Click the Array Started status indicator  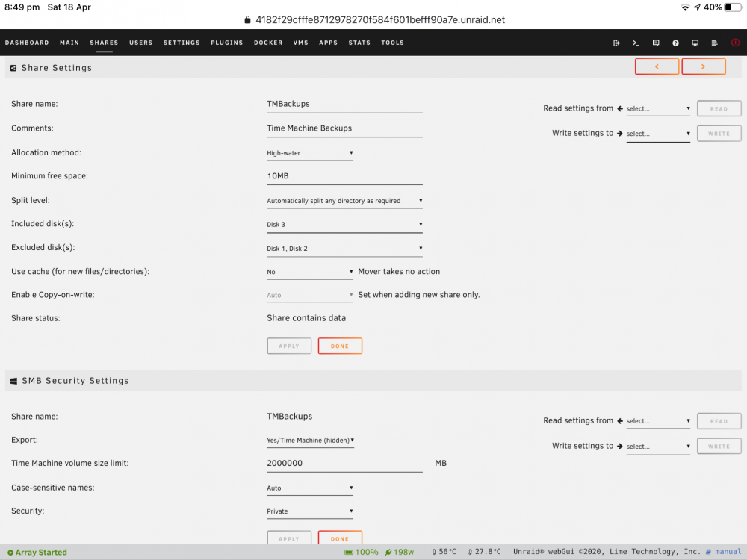(x=37, y=553)
